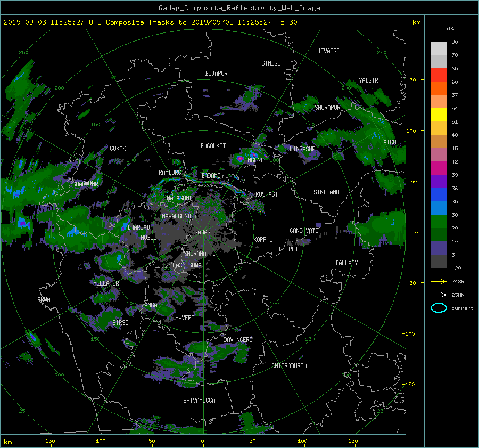Click the LINGASUR city label

[302, 149]
